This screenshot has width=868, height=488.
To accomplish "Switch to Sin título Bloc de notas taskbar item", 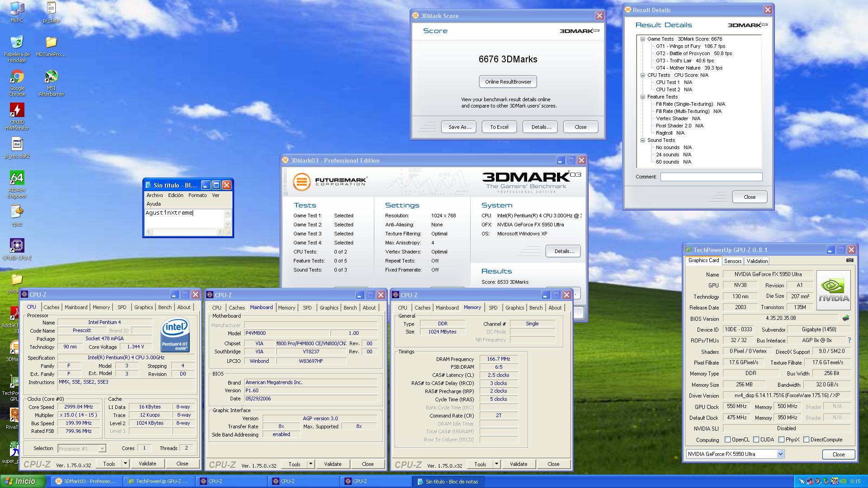I will [448, 481].
